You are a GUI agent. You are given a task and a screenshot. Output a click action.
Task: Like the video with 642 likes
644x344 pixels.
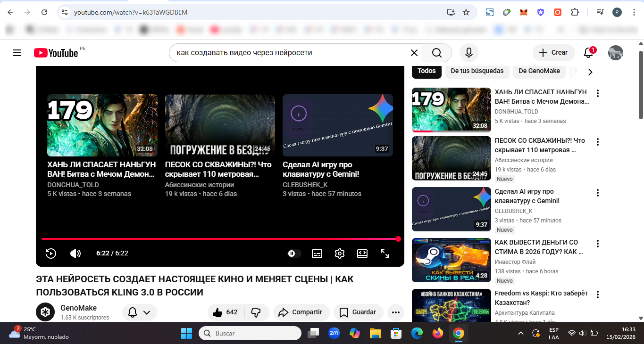click(x=226, y=312)
